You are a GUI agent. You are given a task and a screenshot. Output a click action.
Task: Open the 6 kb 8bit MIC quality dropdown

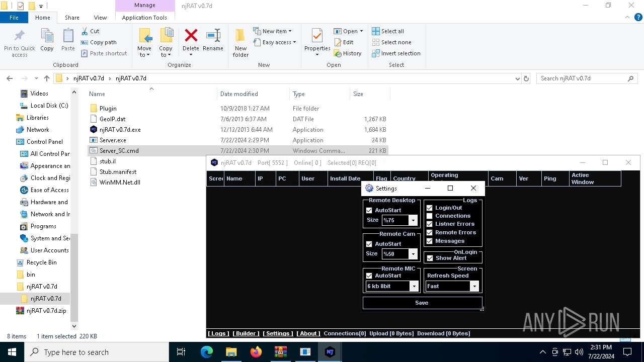point(414,287)
